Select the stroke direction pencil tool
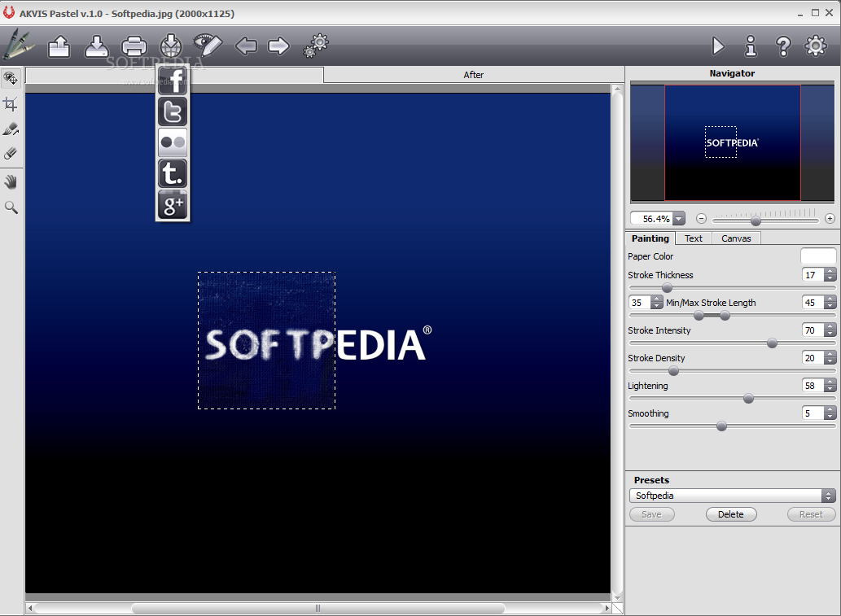Viewport: 841px width, 616px height. click(11, 129)
